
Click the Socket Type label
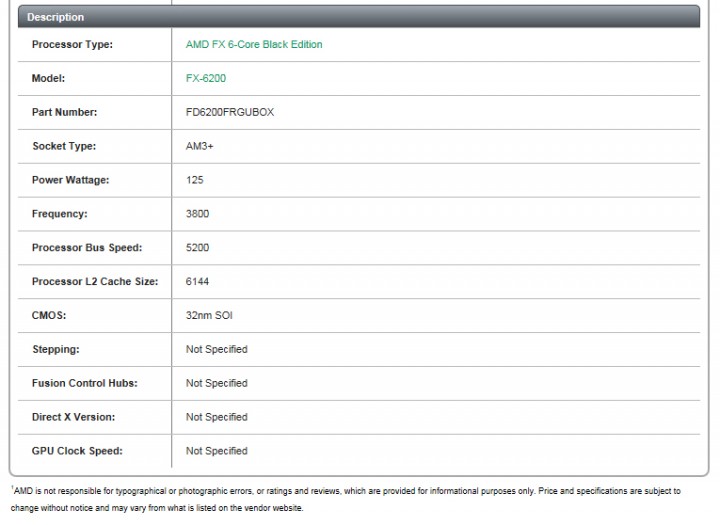point(64,146)
